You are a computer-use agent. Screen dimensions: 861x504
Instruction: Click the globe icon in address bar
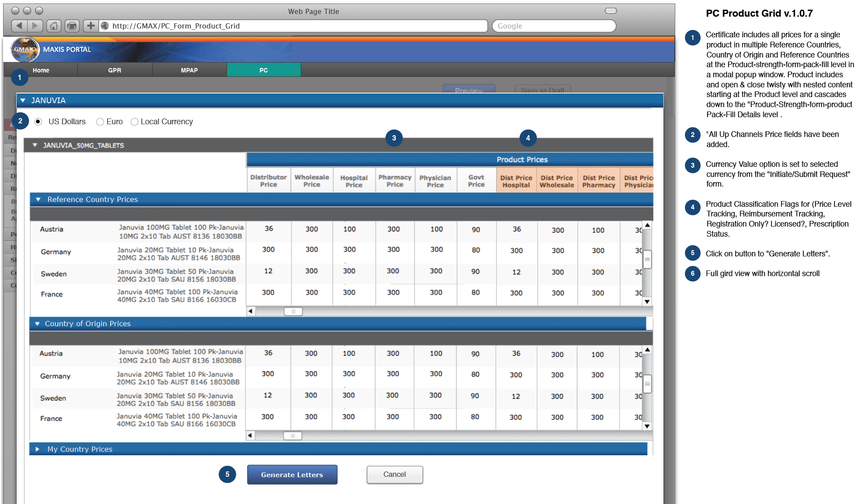[x=105, y=26]
